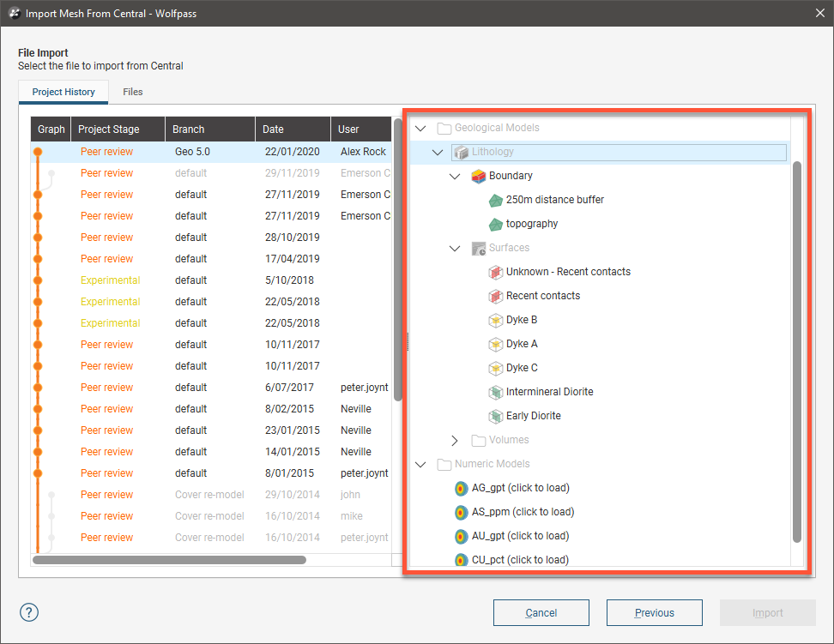The image size is (834, 644).
Task: Click the Boundary object icon
Action: tap(479, 176)
